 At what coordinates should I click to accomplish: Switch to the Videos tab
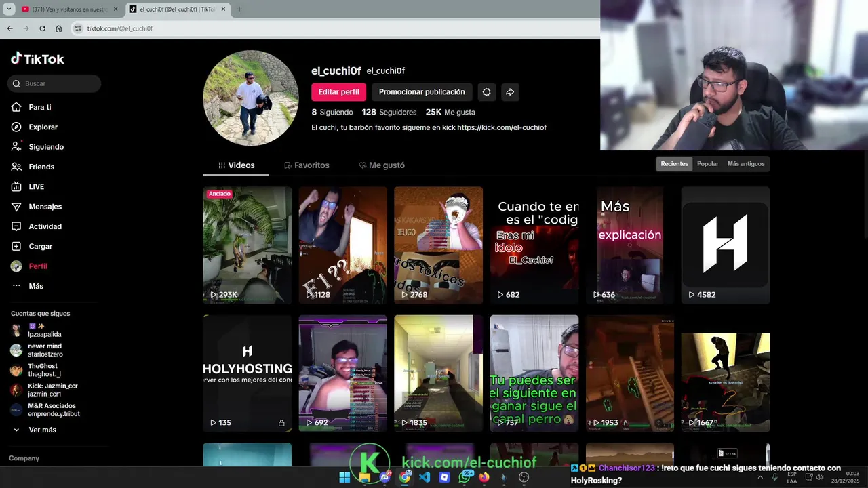(236, 165)
